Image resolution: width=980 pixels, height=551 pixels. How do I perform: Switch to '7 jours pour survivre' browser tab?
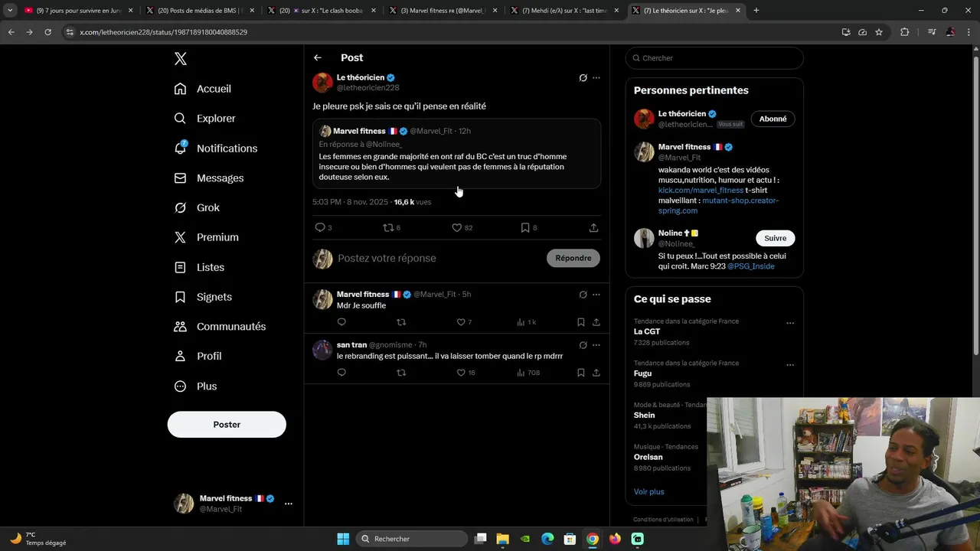pos(77,11)
